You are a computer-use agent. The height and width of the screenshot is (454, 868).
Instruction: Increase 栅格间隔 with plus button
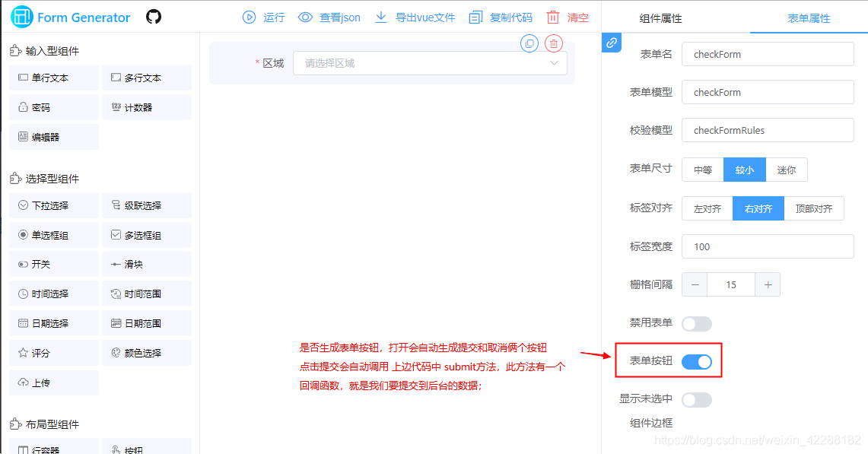coord(768,284)
